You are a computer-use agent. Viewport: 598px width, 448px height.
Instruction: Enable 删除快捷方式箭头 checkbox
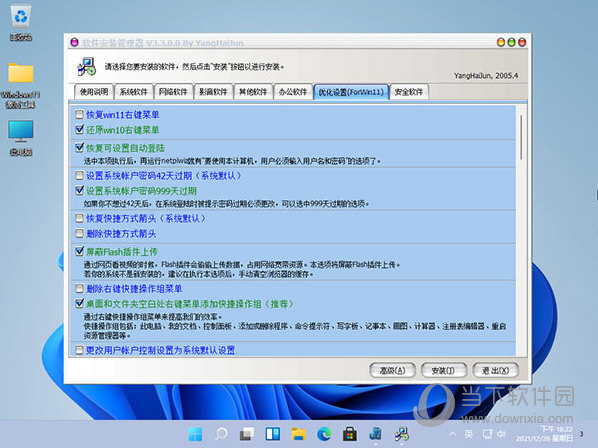[x=79, y=233]
